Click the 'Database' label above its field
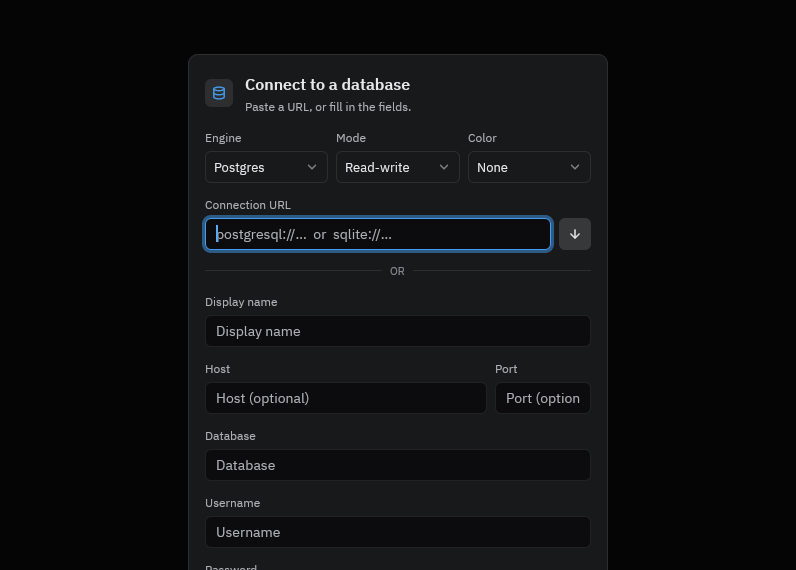The image size is (796, 570). click(x=230, y=436)
